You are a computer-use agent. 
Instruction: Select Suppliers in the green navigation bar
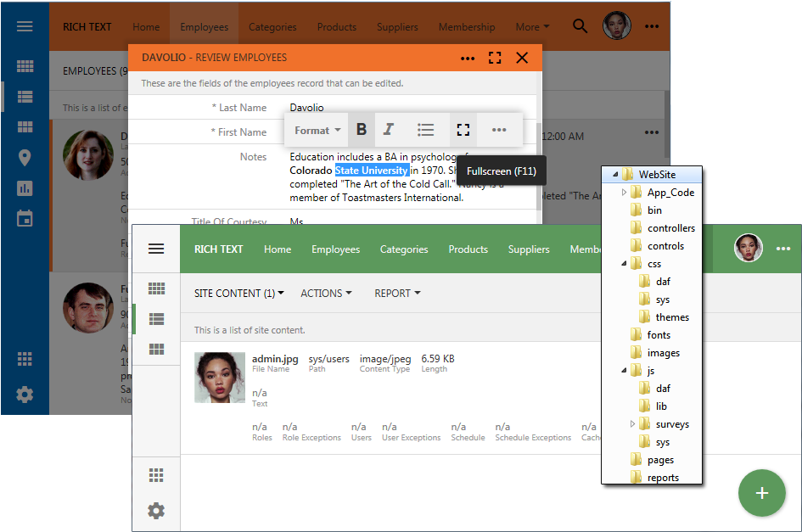coord(529,249)
